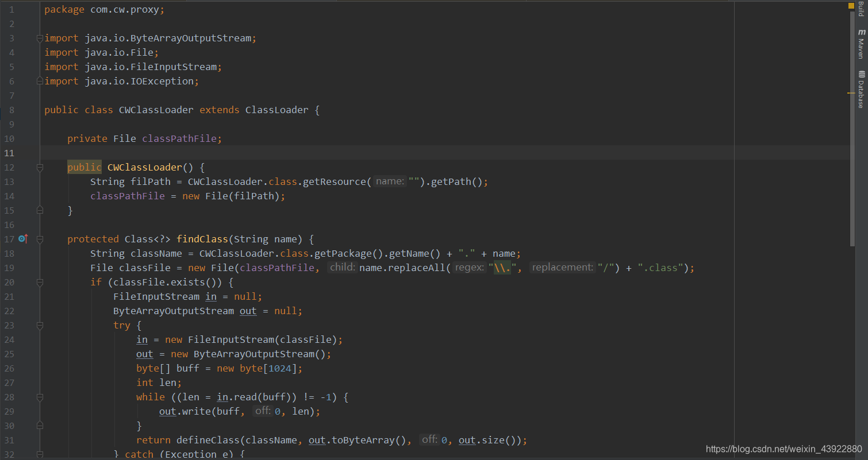Screen dimensions: 868x460
Task: Click the 'name:' parameter hint on line 13
Action: [x=390, y=181]
